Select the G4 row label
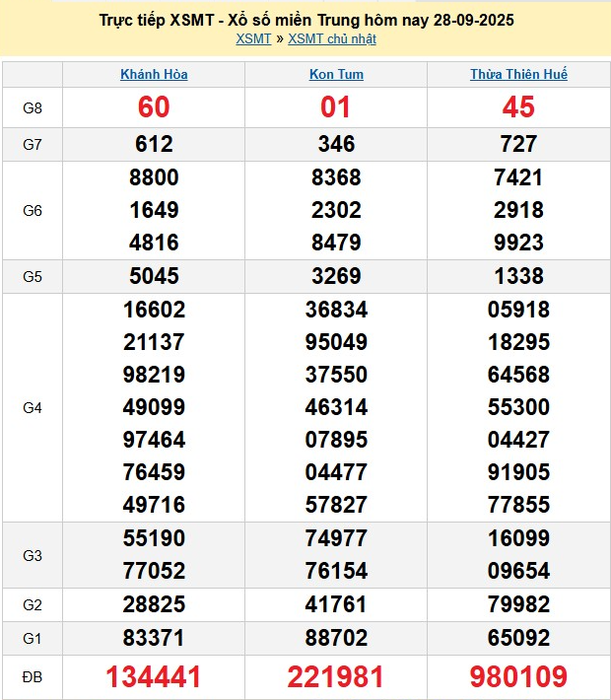 pyautogui.click(x=33, y=407)
